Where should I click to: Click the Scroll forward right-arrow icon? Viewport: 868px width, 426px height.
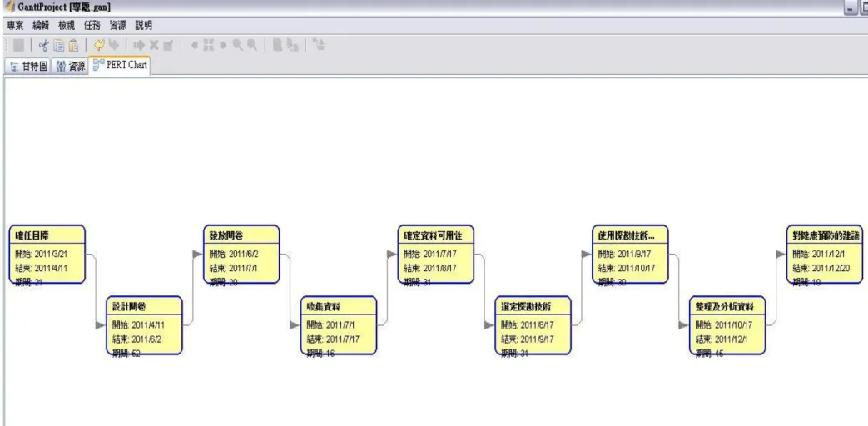pyautogui.click(x=223, y=46)
